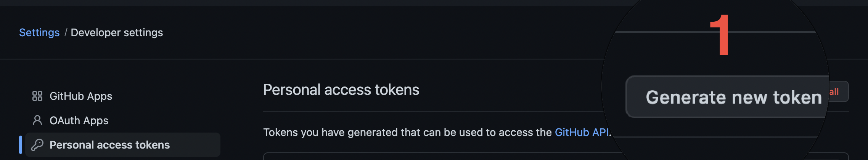Viewport: 868px width, 160px height.
Task: Click the key icon in the sidebar
Action: click(x=37, y=145)
